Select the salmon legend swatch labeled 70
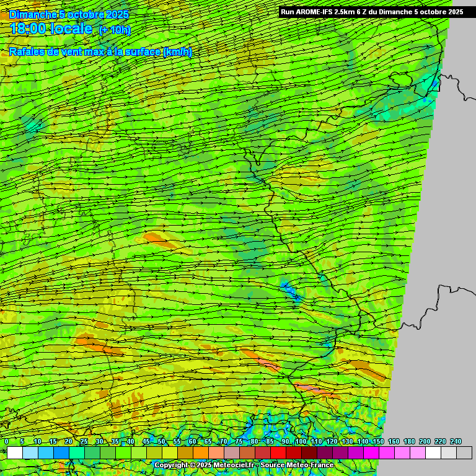Viewport: 476px width, 476px height. 231,453
